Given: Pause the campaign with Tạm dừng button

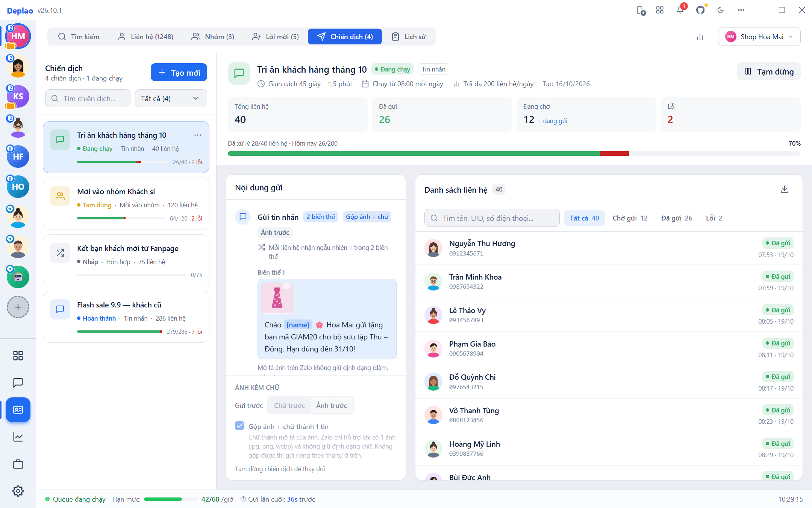Looking at the screenshot, I should click(769, 71).
